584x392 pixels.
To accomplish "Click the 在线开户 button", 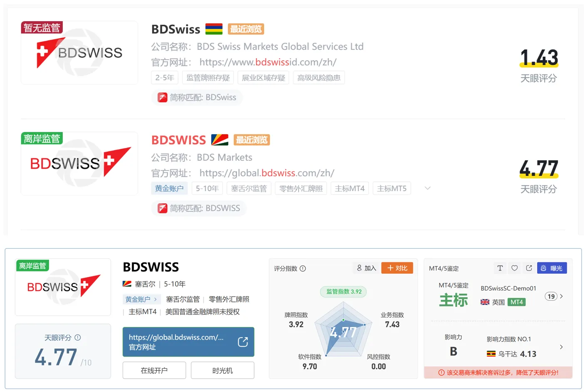I will [x=154, y=370].
